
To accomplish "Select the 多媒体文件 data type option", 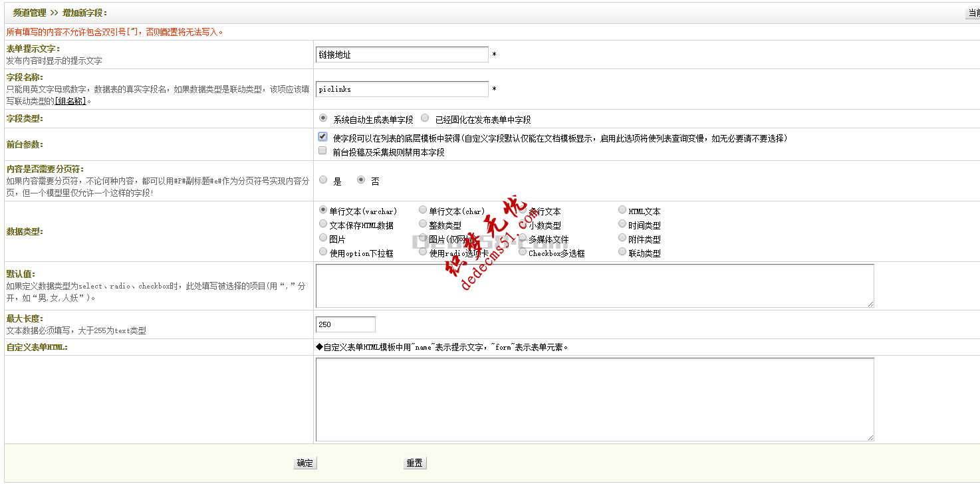I will click(x=523, y=238).
